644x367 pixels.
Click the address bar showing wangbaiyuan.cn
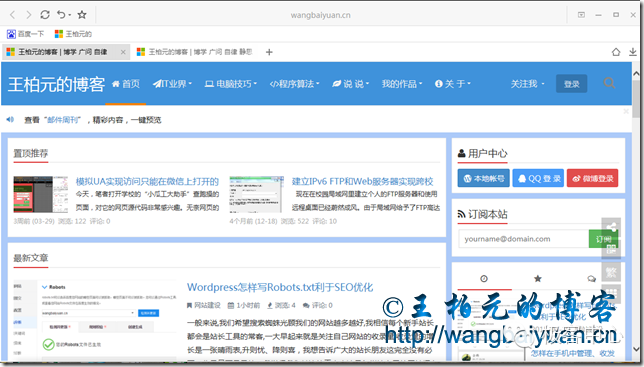[320, 15]
